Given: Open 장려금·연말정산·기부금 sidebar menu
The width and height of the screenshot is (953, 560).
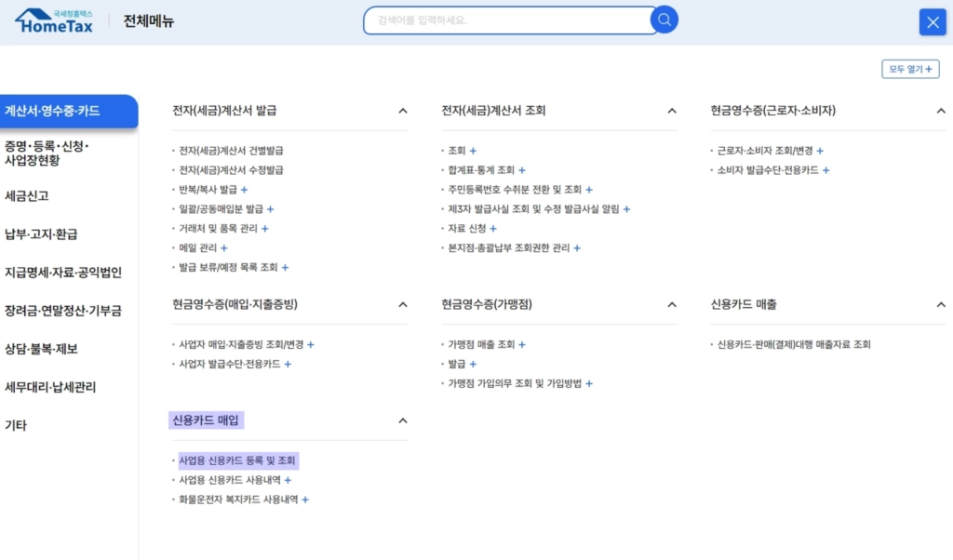Looking at the screenshot, I should [x=63, y=311].
